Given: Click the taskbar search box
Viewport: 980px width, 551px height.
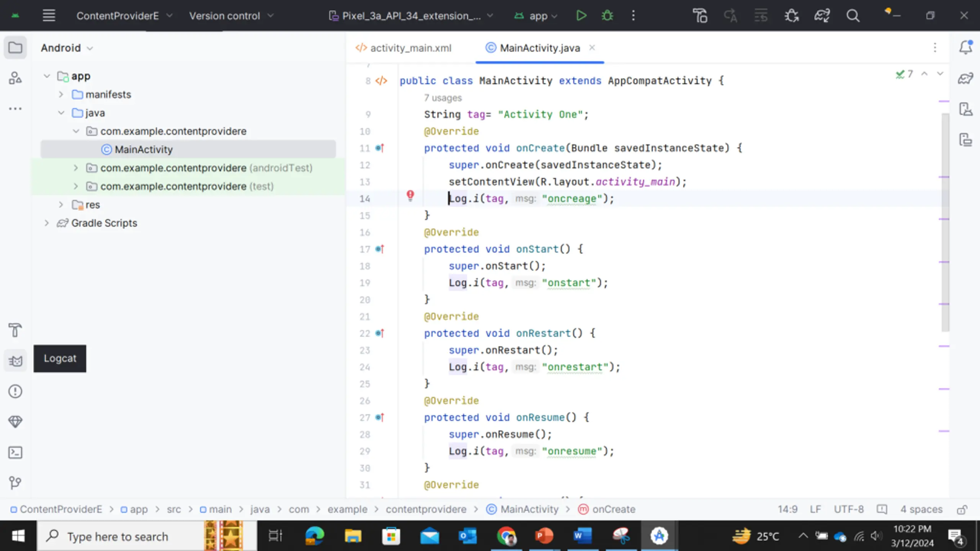Looking at the screenshot, I should (147, 536).
